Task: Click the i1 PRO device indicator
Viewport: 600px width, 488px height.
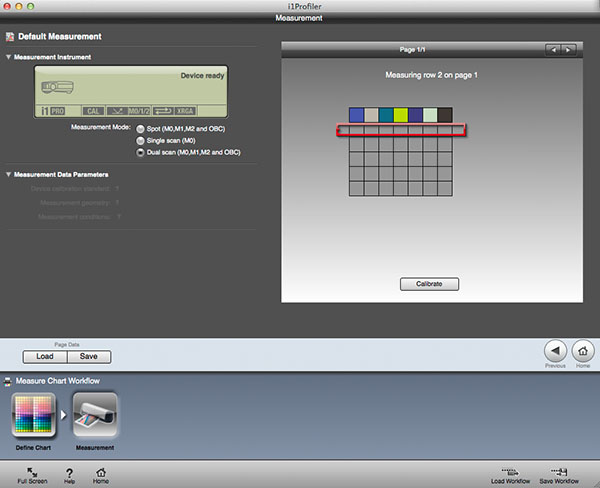Action: 53,111
